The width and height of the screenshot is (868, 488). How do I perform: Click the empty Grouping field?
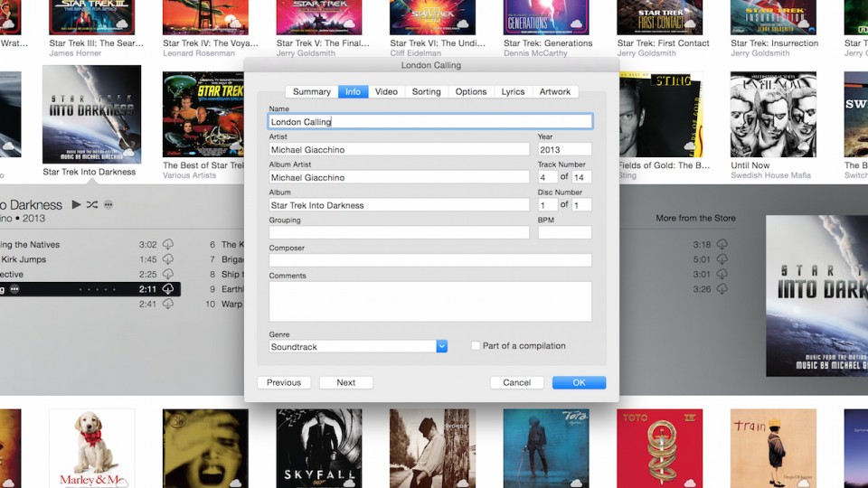(x=399, y=232)
